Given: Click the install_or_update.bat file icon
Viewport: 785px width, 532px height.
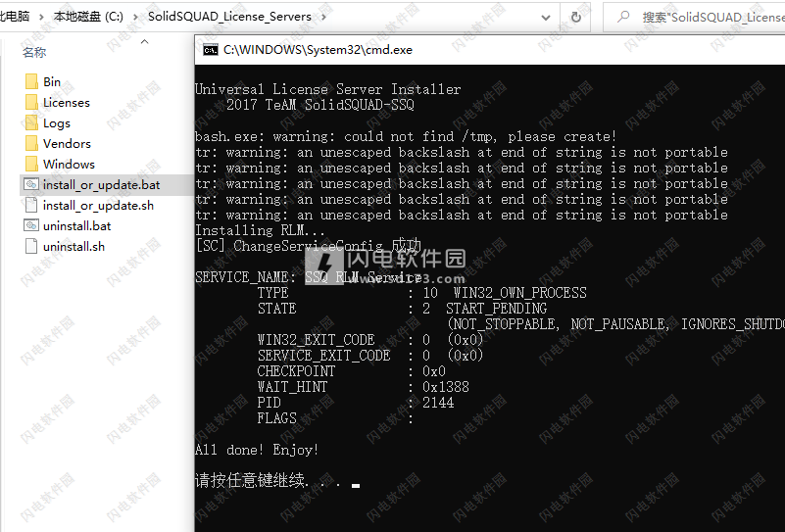Looking at the screenshot, I should (x=31, y=184).
